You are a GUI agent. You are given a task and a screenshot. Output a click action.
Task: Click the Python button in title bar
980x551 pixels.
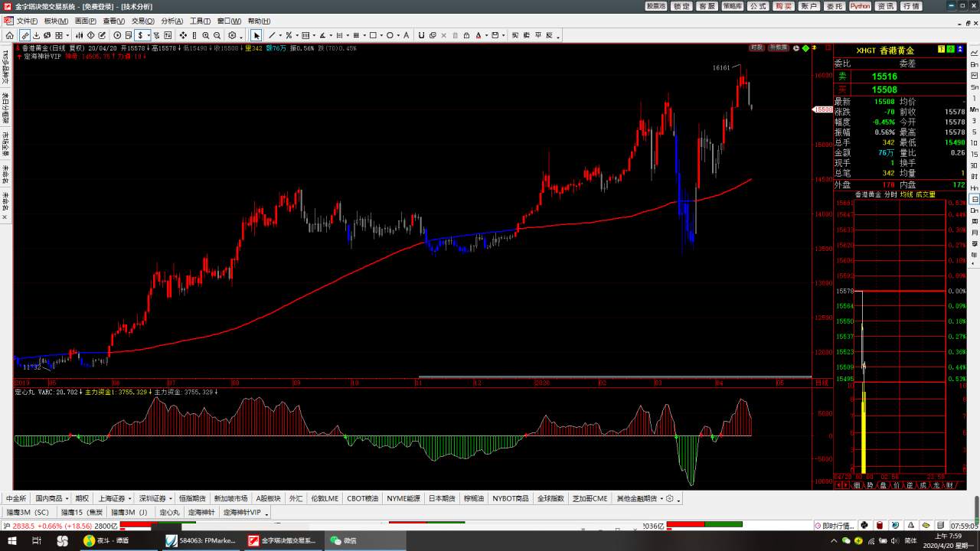860,6
